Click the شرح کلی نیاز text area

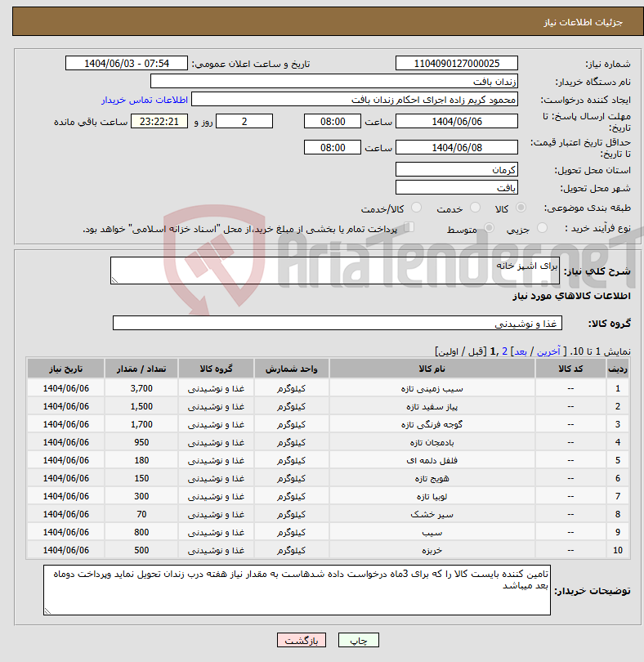[x=334, y=271]
